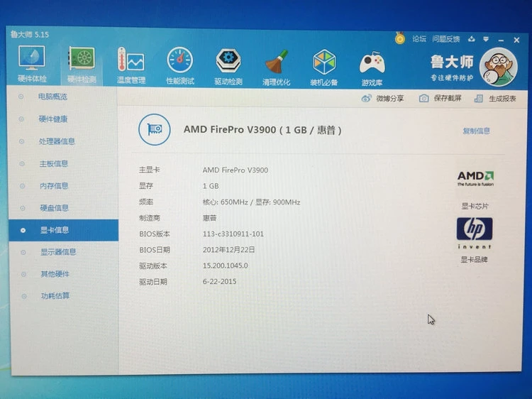
Task: Open 温度管理 temperature management
Action: point(131,65)
